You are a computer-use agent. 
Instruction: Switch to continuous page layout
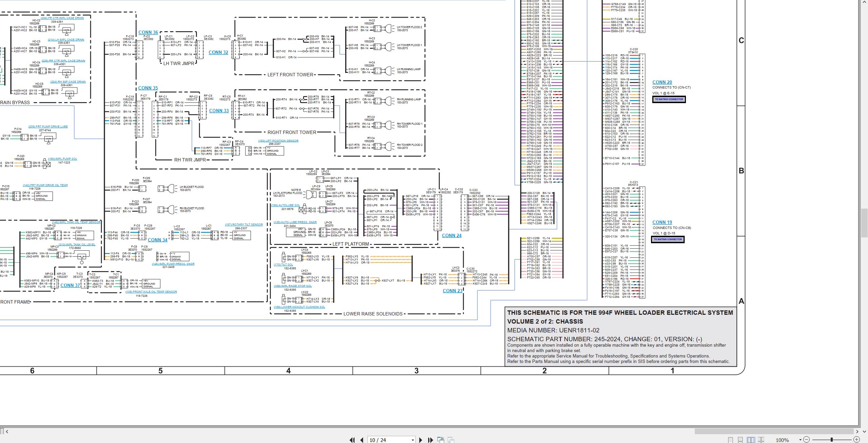pos(741,440)
